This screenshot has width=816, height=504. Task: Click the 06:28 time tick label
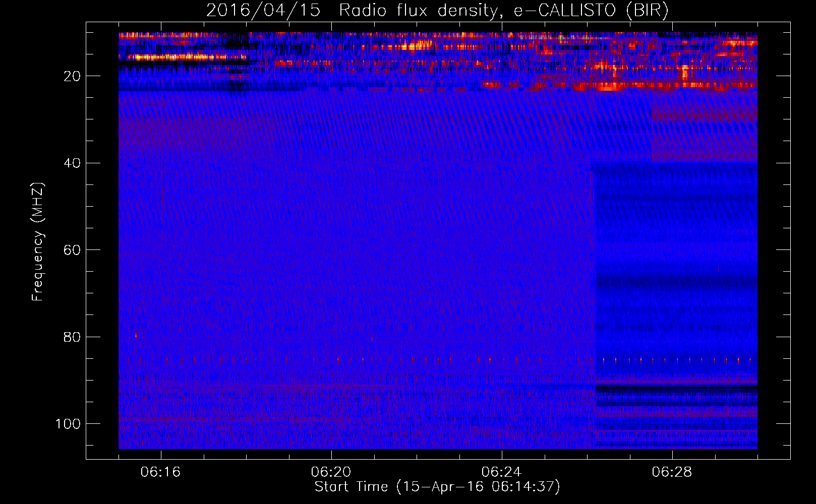(672, 472)
